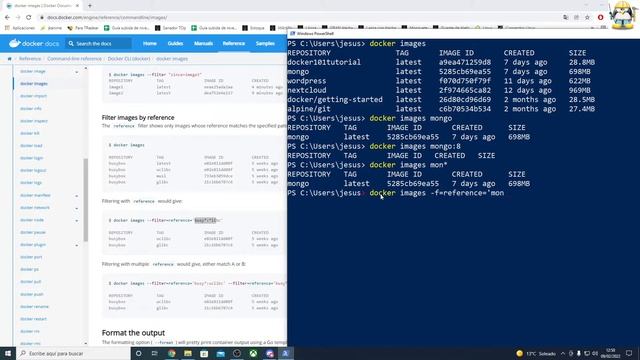The height and width of the screenshot is (360, 640).
Task: Open docker push in the sidebar
Action: pos(31,294)
